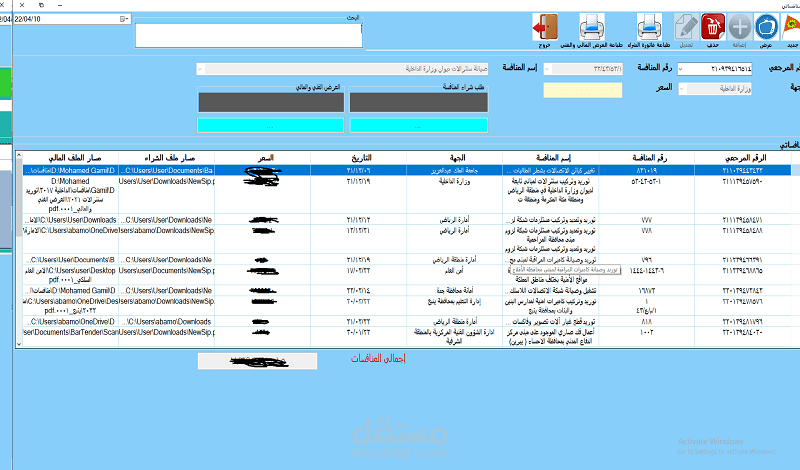
Task: Click the gray العرض الفني والمالي path box
Action: pyautogui.click(x=271, y=102)
